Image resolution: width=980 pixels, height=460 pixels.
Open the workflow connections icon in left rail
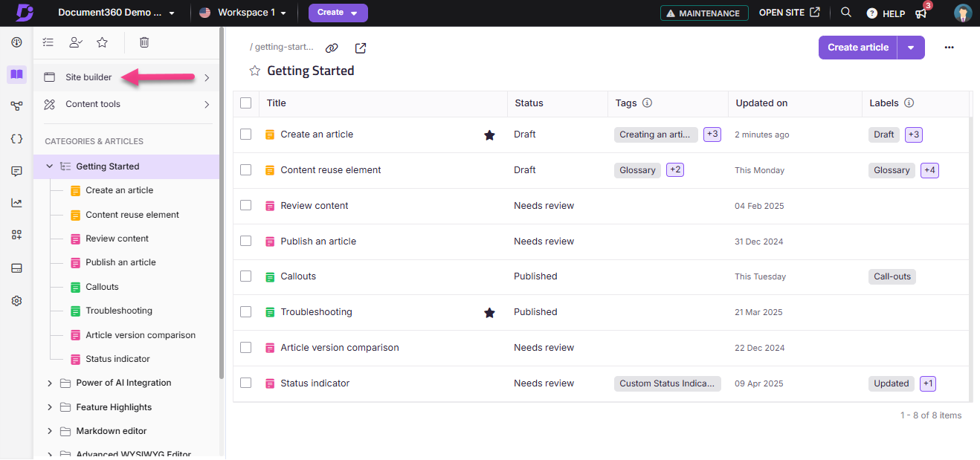16,106
